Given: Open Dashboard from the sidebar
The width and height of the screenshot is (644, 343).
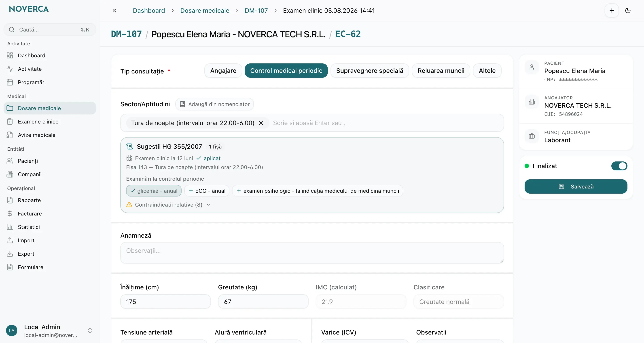Looking at the screenshot, I should [x=50, y=55].
